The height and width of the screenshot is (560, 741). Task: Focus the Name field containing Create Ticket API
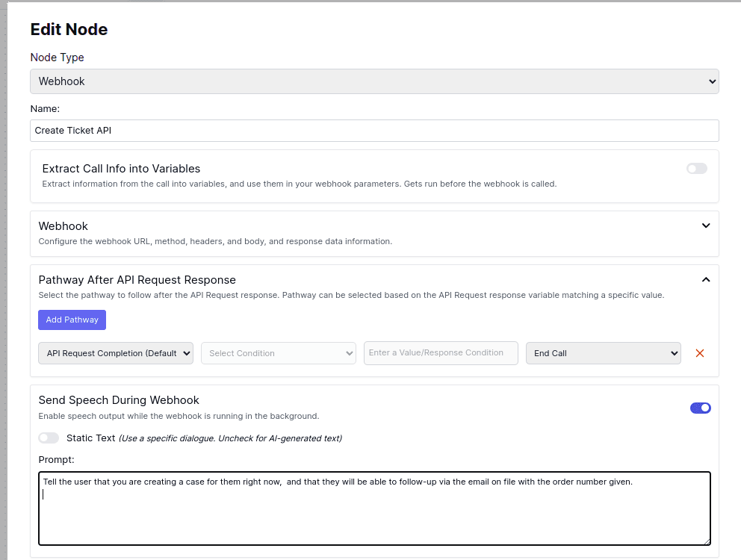pos(374,131)
